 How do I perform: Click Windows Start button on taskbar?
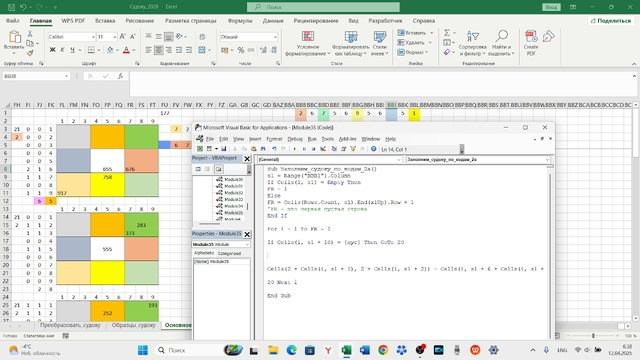pyautogui.click(x=143, y=350)
